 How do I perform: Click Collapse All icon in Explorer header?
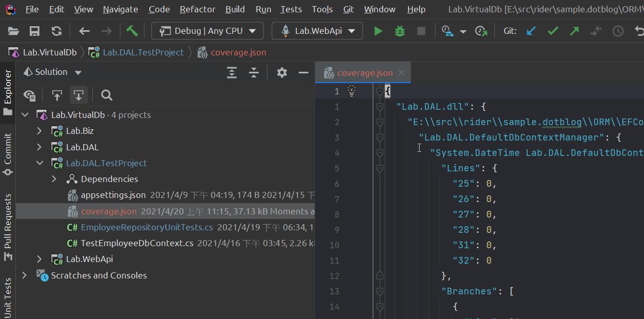254,72
